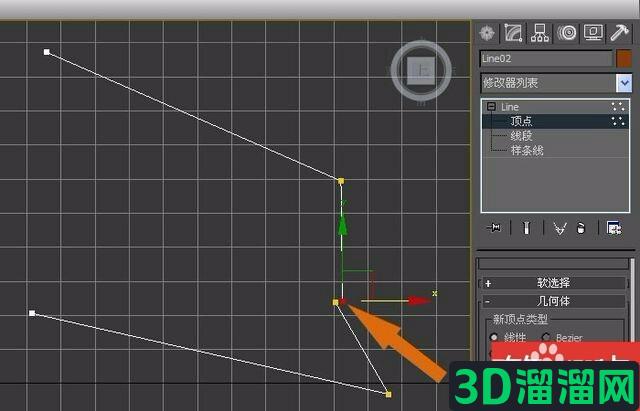Click the sub-object dots icon beside 顶点
Screen dimensions: 640x411
[x=618, y=121]
